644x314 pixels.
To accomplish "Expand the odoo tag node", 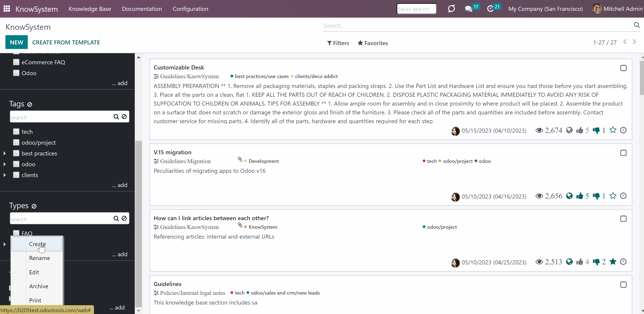I will (x=5, y=164).
